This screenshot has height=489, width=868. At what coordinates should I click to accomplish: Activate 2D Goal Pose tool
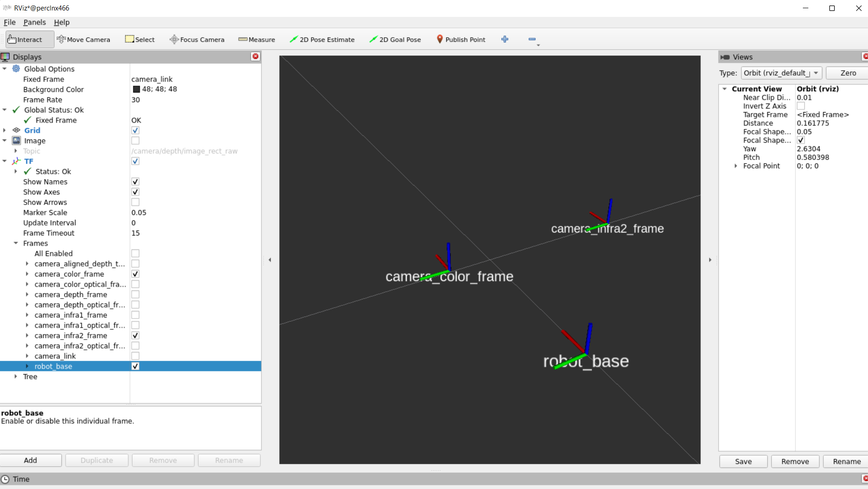pyautogui.click(x=395, y=40)
